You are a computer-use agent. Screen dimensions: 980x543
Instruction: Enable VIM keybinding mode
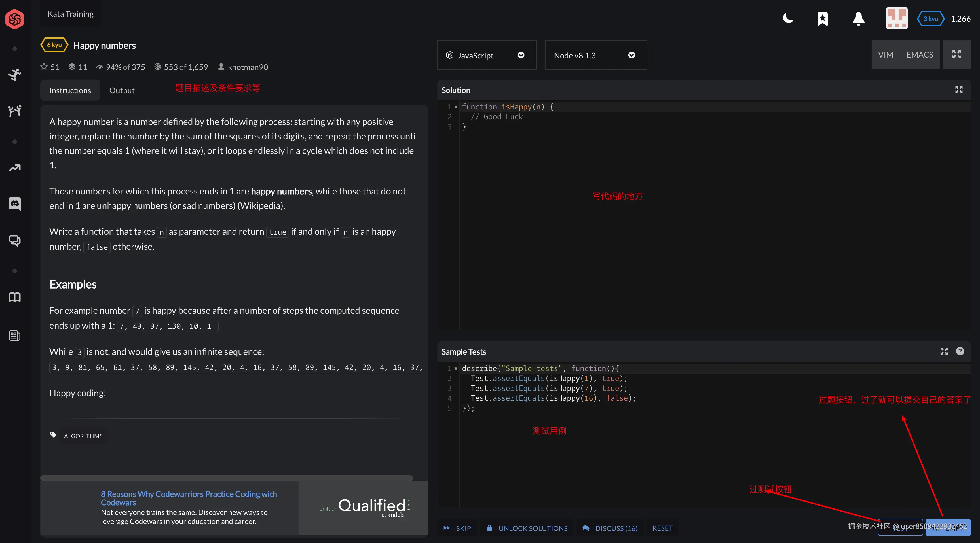(x=885, y=55)
